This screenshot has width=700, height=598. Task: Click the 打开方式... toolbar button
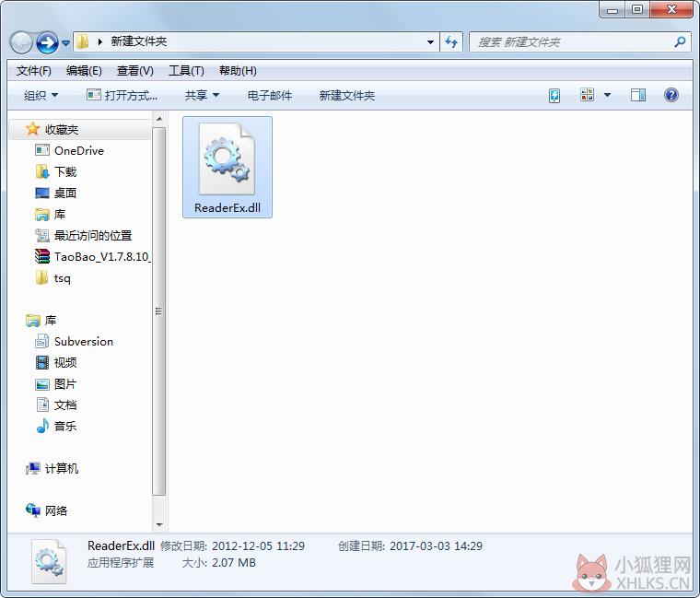[x=122, y=95]
